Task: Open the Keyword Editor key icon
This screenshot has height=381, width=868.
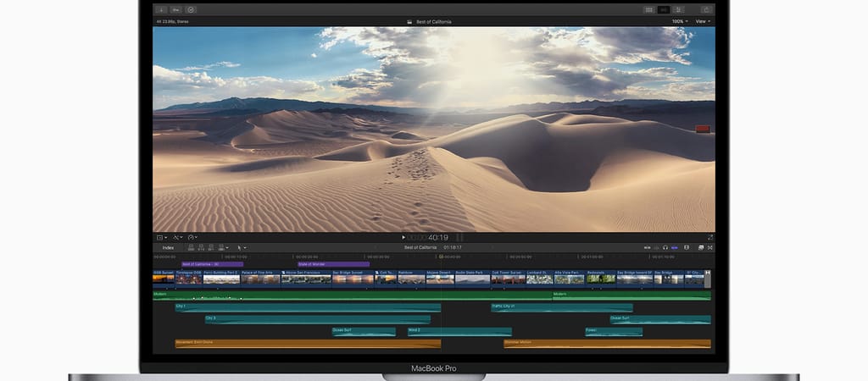Action: tap(175, 9)
